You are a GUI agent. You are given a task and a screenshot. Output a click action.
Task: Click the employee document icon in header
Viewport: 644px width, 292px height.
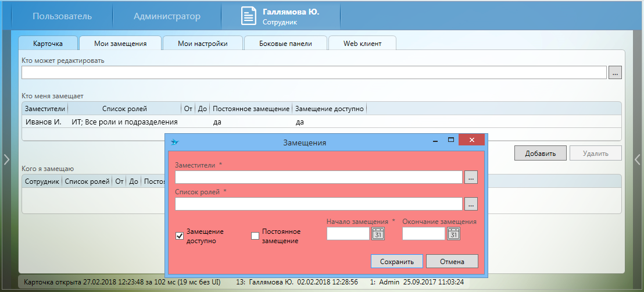(249, 16)
